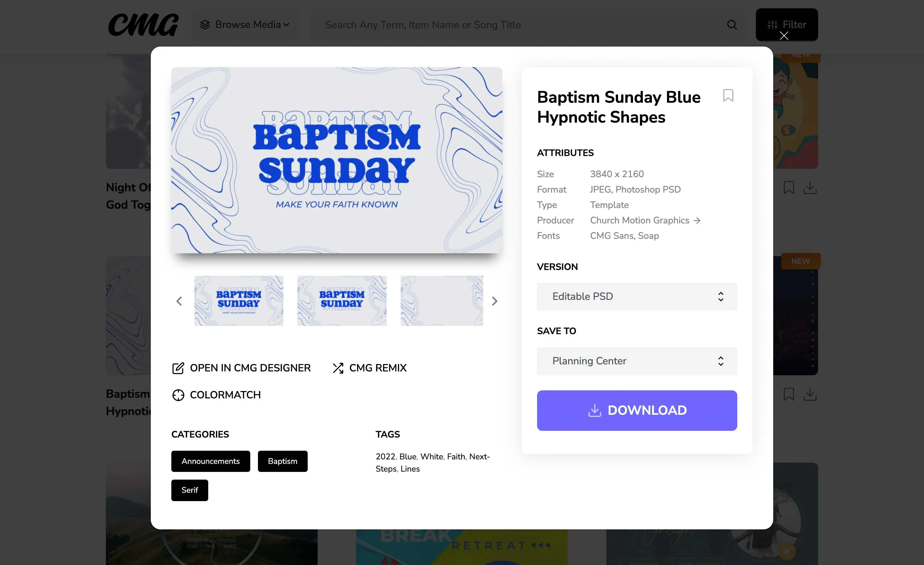Bookmark the NEW item on the right edge
Viewport: 924px width, 565px height.
coord(789,394)
